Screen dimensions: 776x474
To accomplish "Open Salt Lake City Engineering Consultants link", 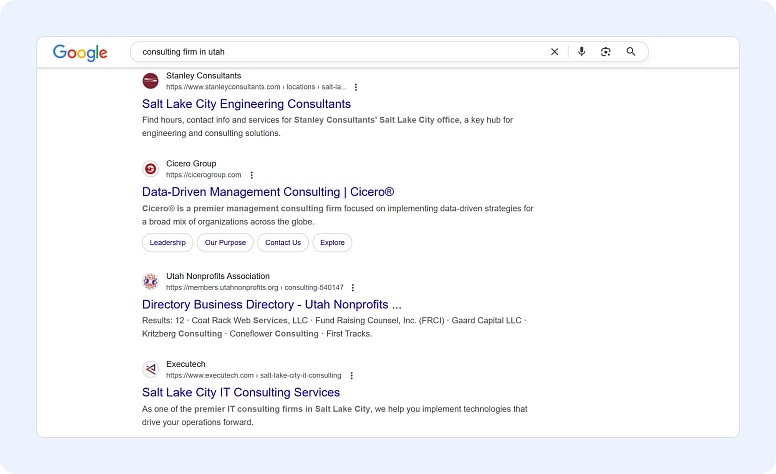I will tap(246, 104).
